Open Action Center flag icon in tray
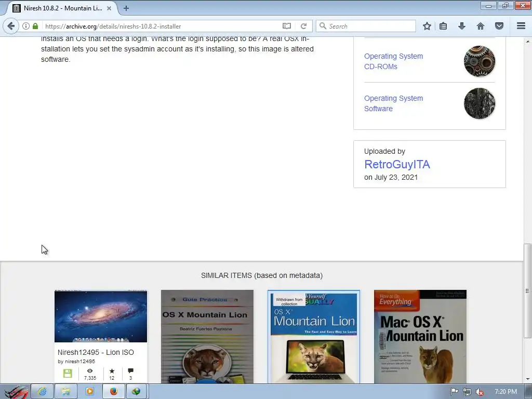The width and height of the screenshot is (532, 399). (454, 392)
